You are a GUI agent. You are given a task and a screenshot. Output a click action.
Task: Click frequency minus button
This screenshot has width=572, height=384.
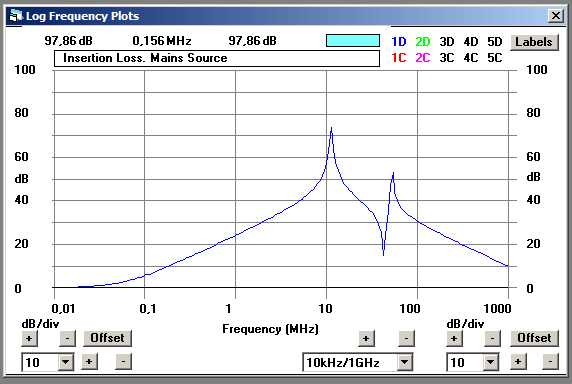click(x=406, y=339)
